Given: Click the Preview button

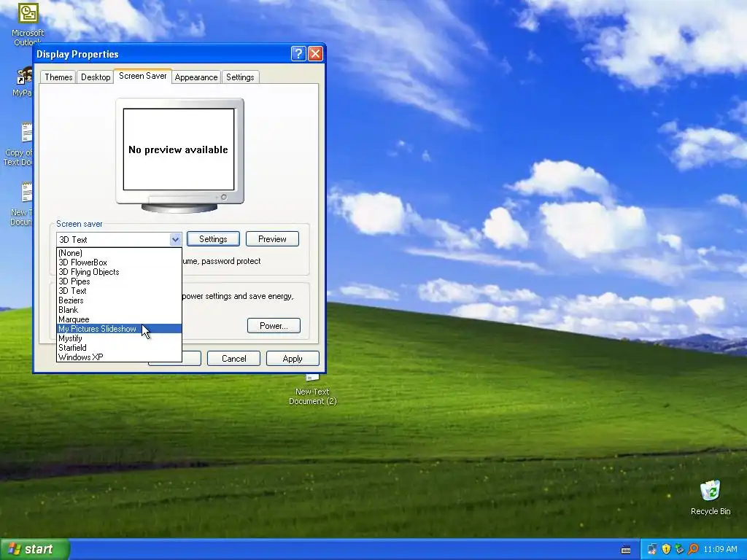Looking at the screenshot, I should click(272, 239).
